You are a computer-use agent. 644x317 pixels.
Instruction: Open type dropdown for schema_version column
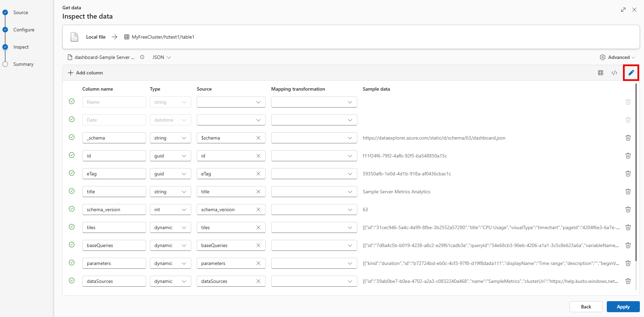[170, 209]
